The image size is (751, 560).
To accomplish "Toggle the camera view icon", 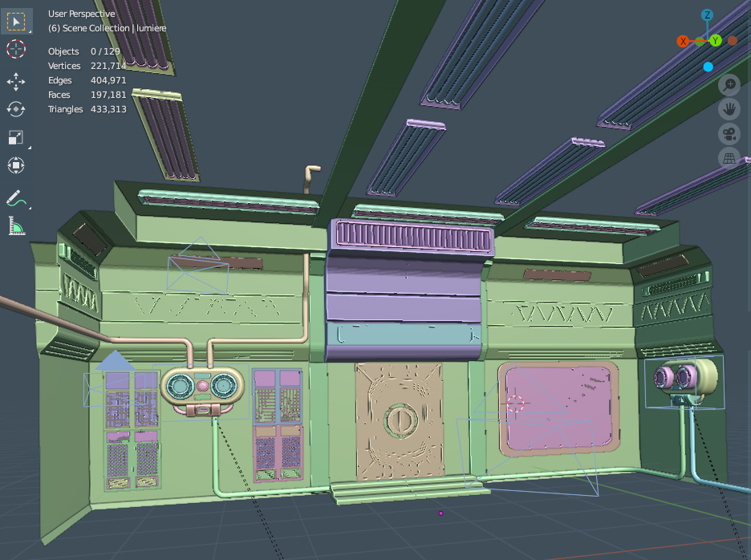I will (729, 134).
